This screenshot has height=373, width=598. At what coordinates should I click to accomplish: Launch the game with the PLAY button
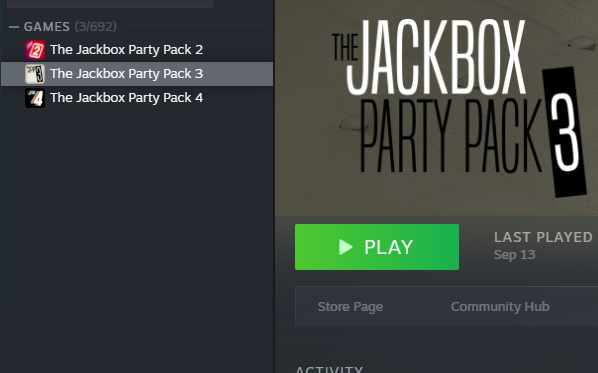coord(377,247)
